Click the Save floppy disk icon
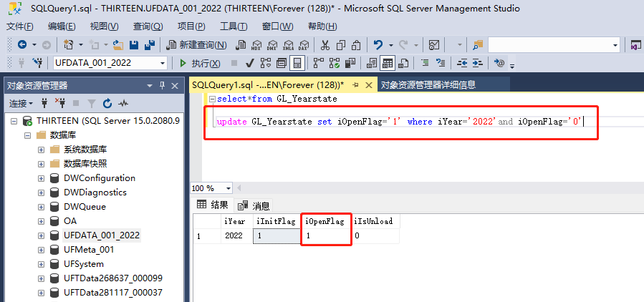Screen dimensions: 644x302 134,44
